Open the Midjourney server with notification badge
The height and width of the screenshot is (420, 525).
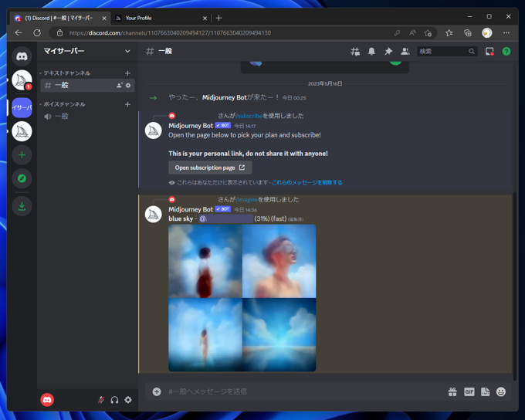pyautogui.click(x=22, y=80)
